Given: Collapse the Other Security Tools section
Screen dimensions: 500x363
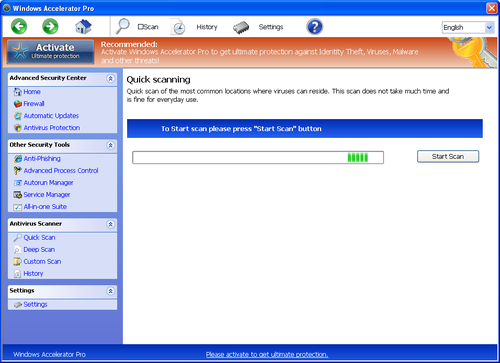Looking at the screenshot, I should pyautogui.click(x=110, y=145).
